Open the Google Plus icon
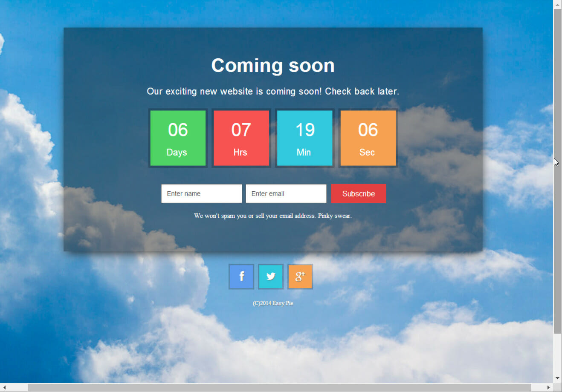Screen dimensions: 562x392 click(x=300, y=277)
